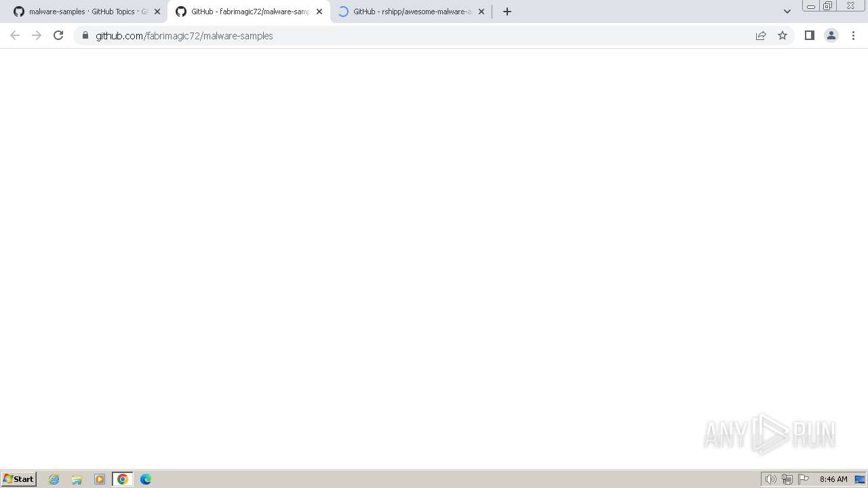Open Chrome's three-dot menu
This screenshot has height=488, width=868.
pos(853,35)
